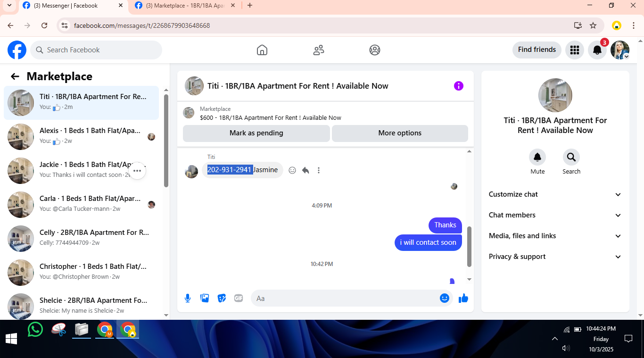
Task: Click the Chrome address bar URL
Action: pos(142,25)
